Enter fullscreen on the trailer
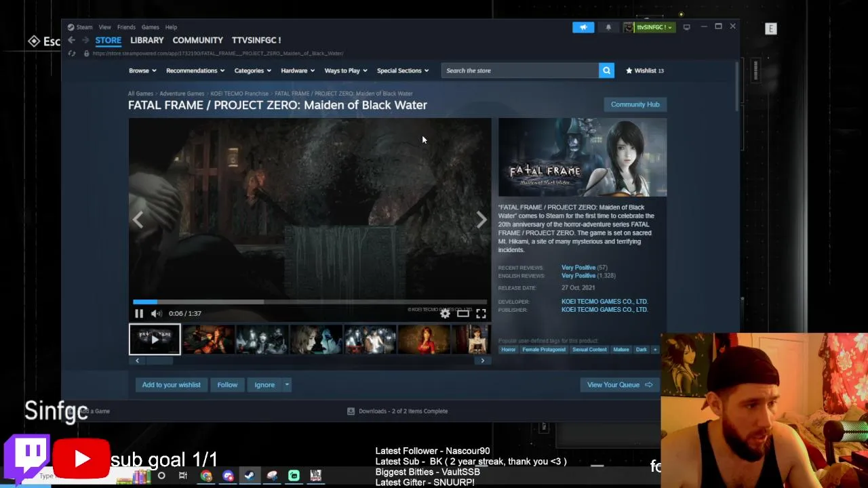Image resolution: width=868 pixels, height=488 pixels. [x=481, y=313]
